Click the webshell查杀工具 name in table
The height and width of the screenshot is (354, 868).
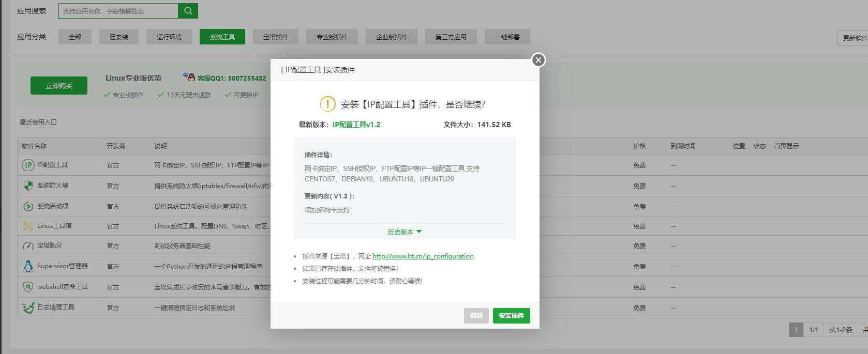coord(63,287)
